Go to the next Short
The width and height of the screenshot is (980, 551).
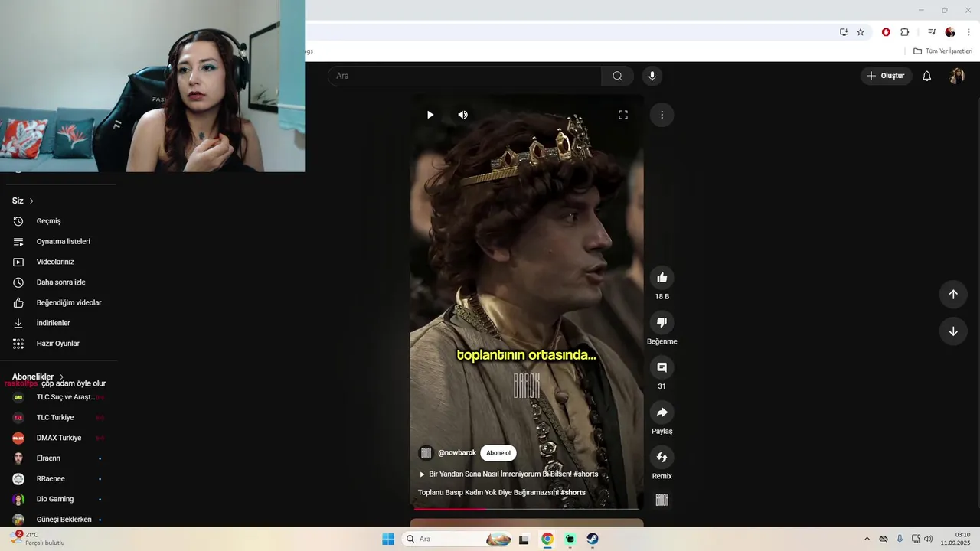coord(953,331)
